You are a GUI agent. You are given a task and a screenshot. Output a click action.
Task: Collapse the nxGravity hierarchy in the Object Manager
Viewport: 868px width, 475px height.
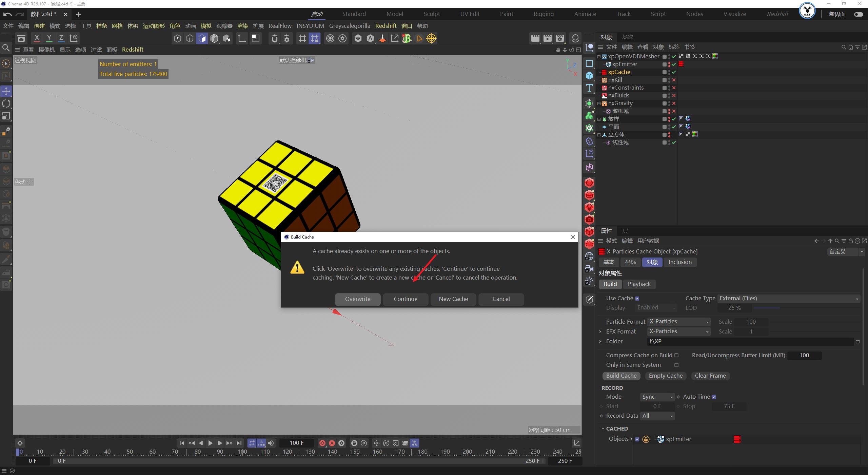coord(599,103)
